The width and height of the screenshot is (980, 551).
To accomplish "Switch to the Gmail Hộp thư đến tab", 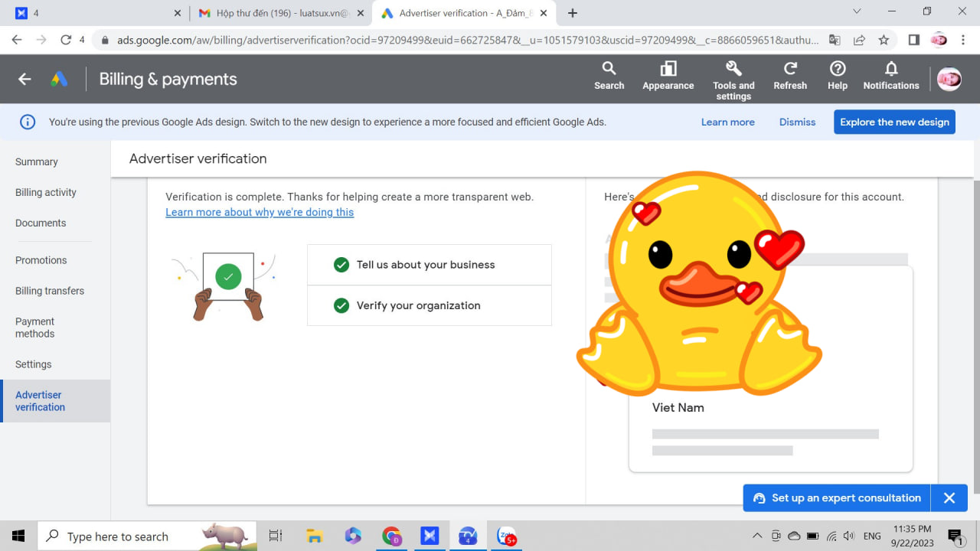I will (x=281, y=13).
